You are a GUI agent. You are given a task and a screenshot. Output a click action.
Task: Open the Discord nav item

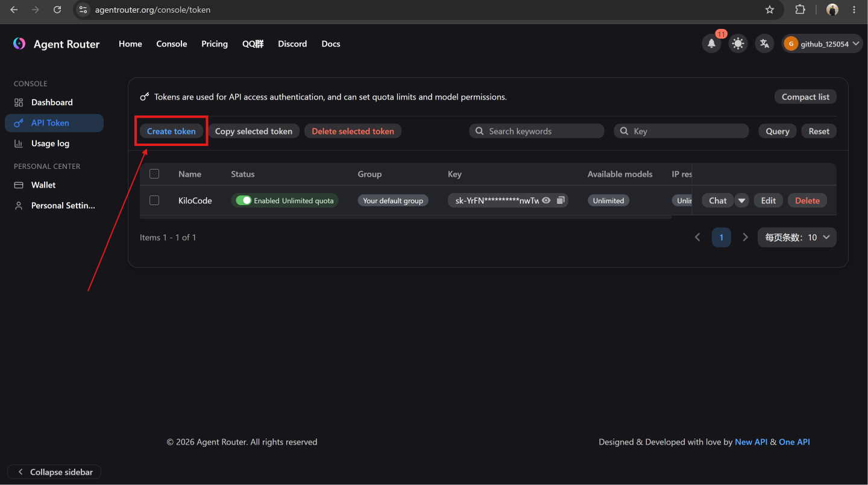click(x=292, y=43)
